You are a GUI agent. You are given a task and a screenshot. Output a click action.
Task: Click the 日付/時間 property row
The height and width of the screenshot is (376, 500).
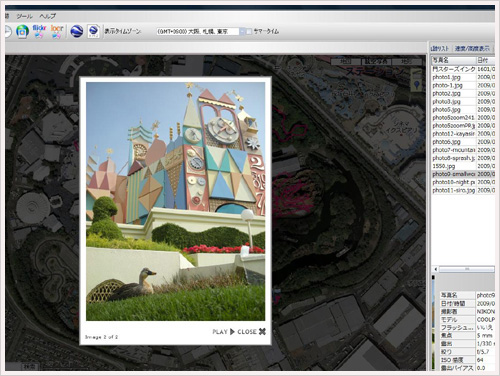tap(467, 303)
